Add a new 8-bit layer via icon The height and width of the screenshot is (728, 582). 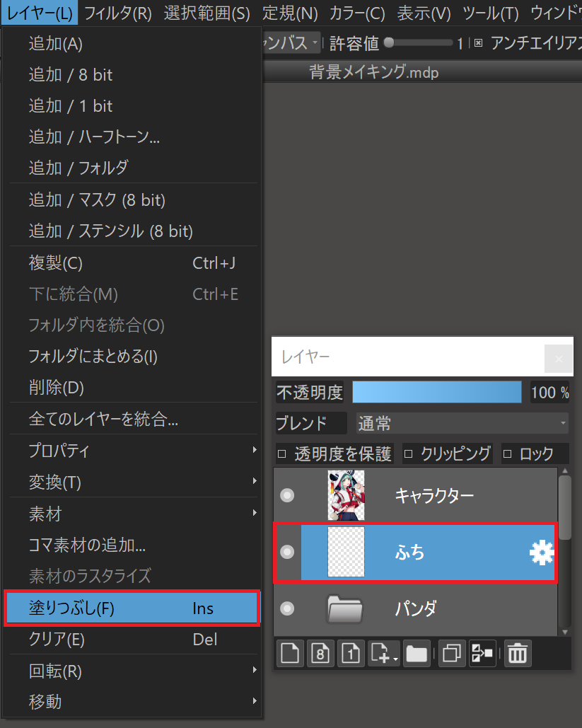tap(320, 654)
